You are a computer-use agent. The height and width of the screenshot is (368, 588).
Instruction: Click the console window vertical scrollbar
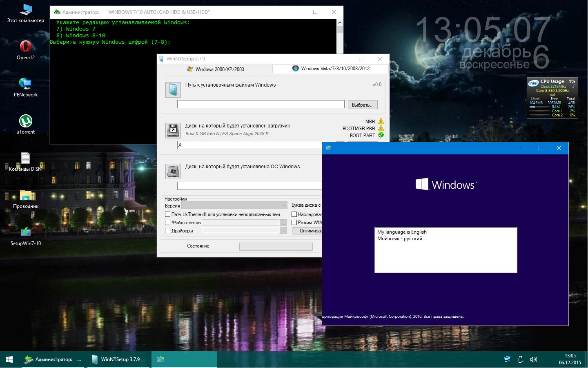340,36
